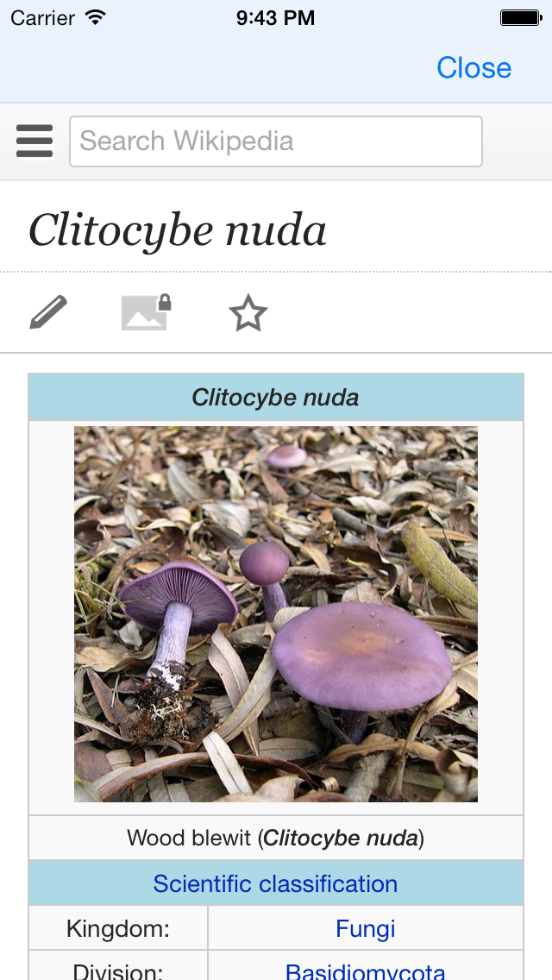
Task: Tap the locked image upload icon
Action: pos(147,312)
